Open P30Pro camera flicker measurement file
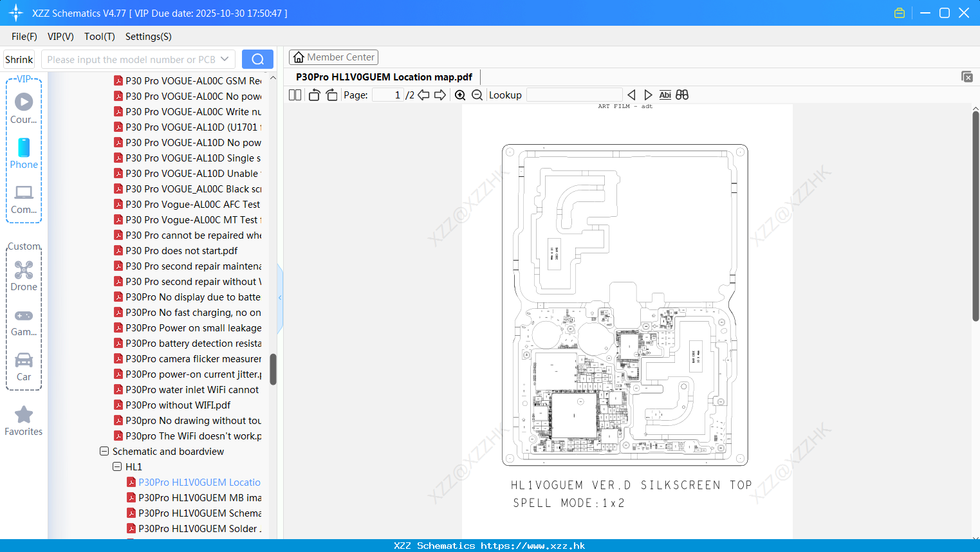The image size is (980, 552). [187, 358]
